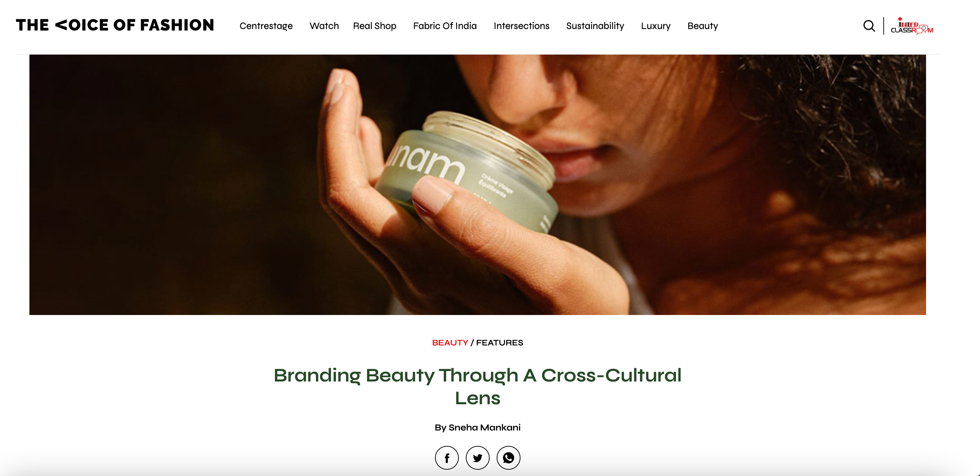This screenshot has width=980, height=476.
Task: Click the red BEAUTY category link
Action: click(450, 343)
